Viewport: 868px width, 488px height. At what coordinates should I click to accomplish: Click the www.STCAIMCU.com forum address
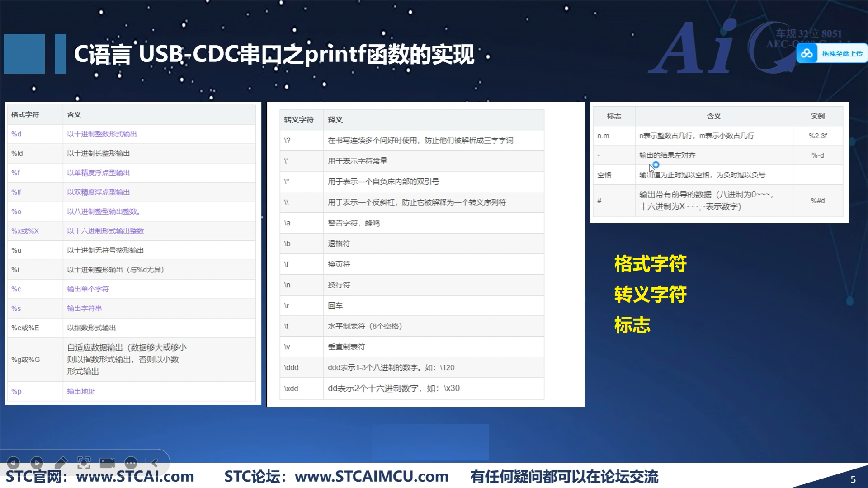[x=371, y=477]
